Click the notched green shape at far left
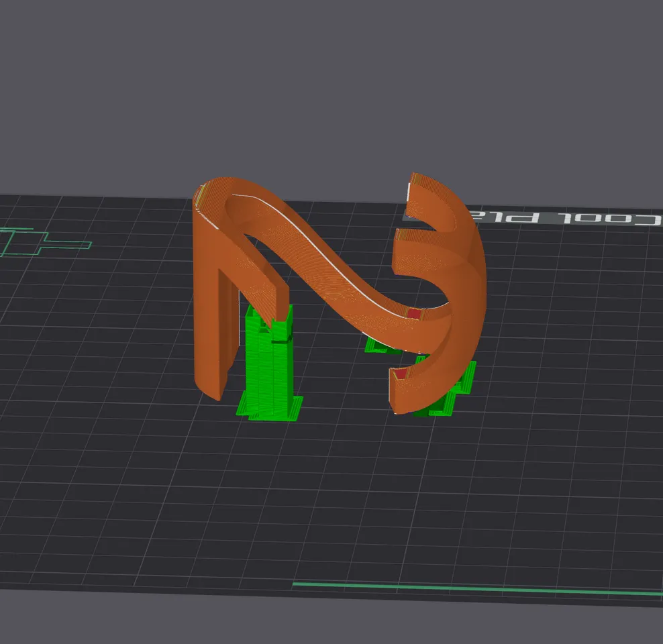This screenshot has height=644, width=663. 40,241
